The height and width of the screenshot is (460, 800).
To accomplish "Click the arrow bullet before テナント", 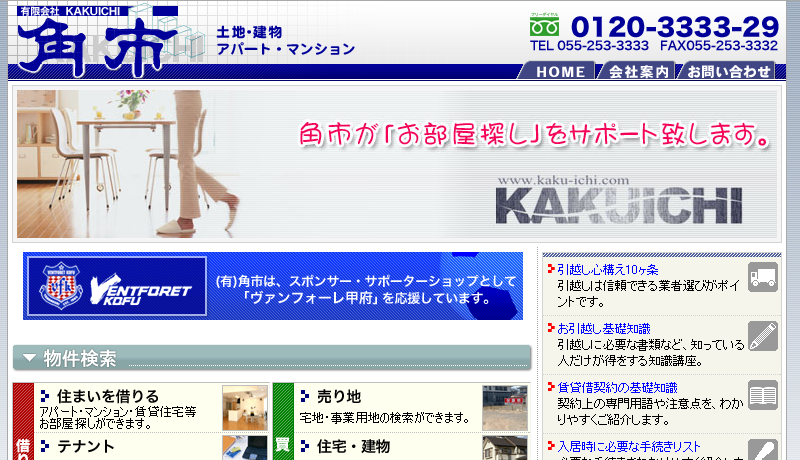I will tap(45, 446).
